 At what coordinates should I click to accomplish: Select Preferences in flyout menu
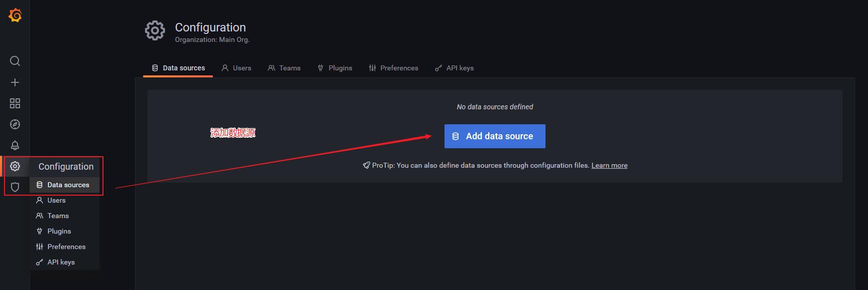[64, 247]
